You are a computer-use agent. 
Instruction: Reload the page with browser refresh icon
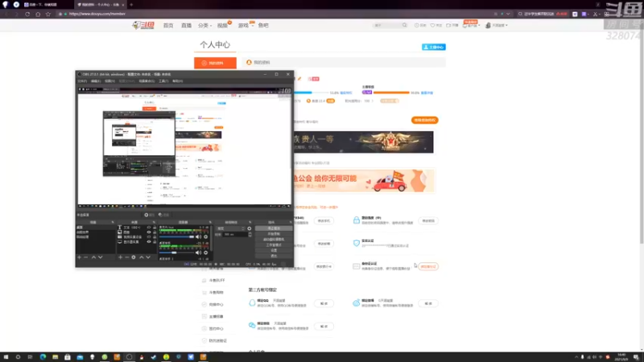pyautogui.click(x=27, y=14)
